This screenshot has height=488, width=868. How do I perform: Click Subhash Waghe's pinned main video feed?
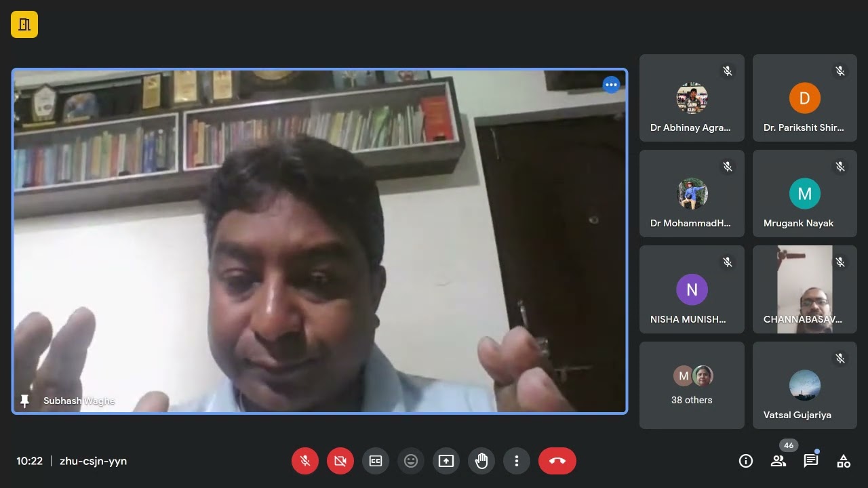(319, 241)
